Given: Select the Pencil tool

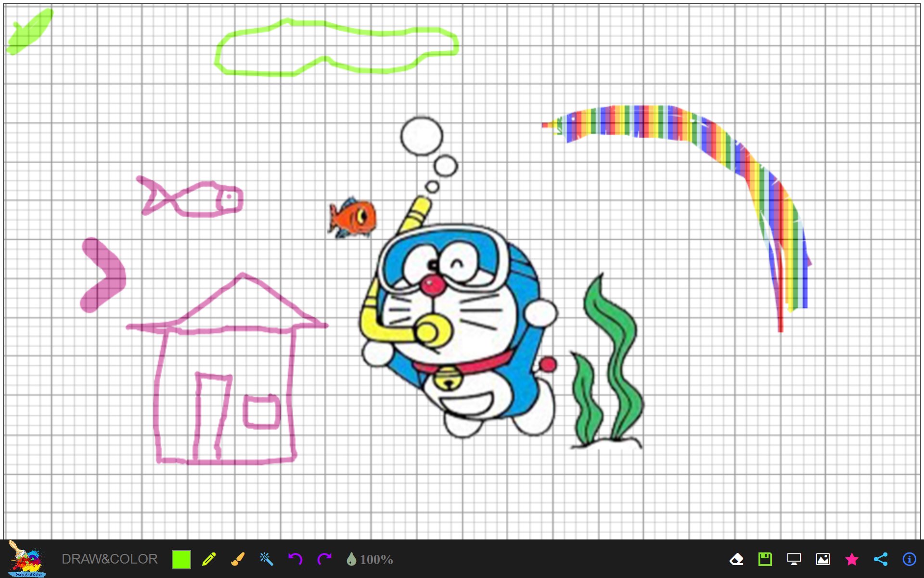Looking at the screenshot, I should (x=209, y=559).
